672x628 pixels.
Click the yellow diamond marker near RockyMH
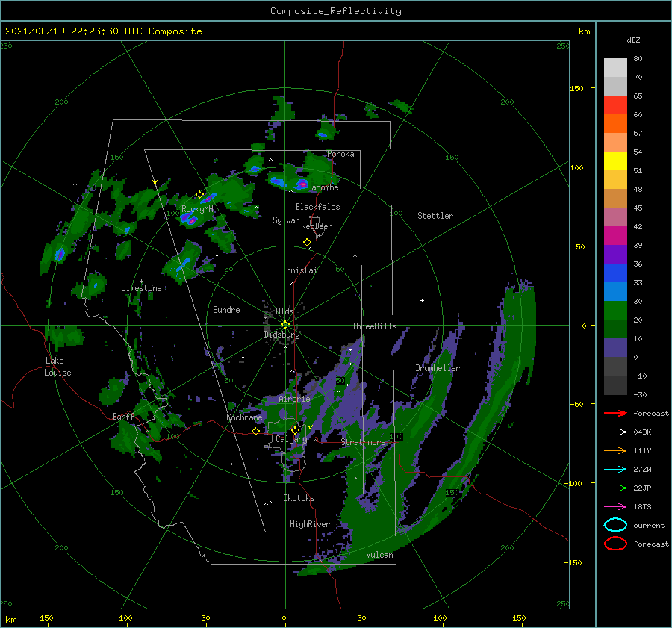(x=199, y=195)
